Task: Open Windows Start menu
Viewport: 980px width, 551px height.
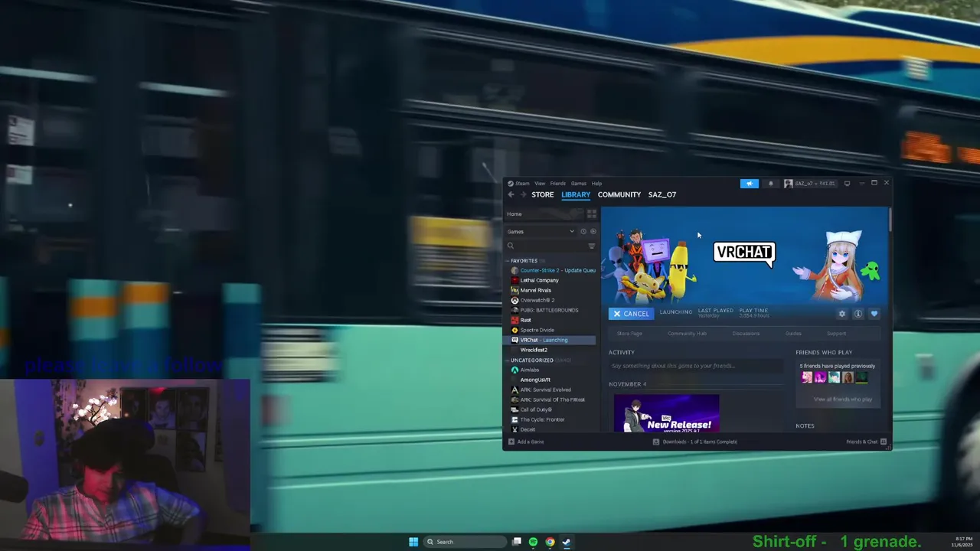Action: (x=413, y=542)
